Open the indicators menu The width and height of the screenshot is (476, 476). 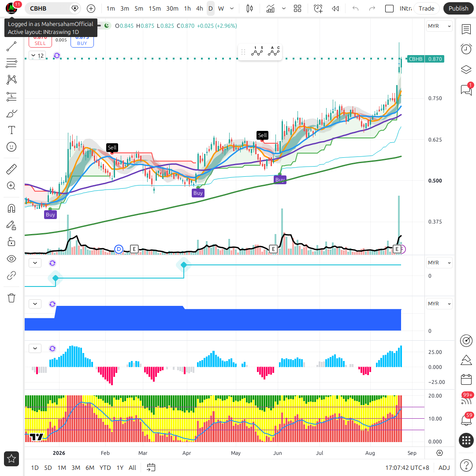(270, 8)
